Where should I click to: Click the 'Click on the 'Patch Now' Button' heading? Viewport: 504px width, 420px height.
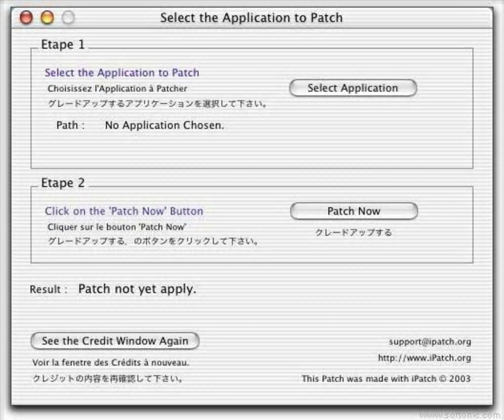point(124,211)
